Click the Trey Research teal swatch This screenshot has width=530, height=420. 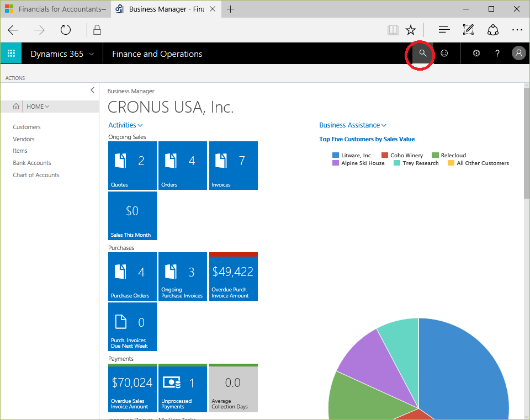(397, 163)
